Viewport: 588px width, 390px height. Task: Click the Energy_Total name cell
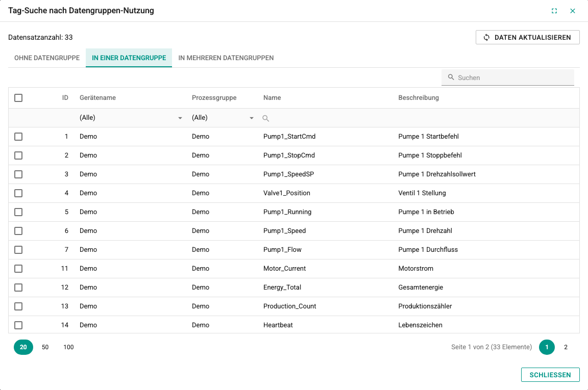282,288
